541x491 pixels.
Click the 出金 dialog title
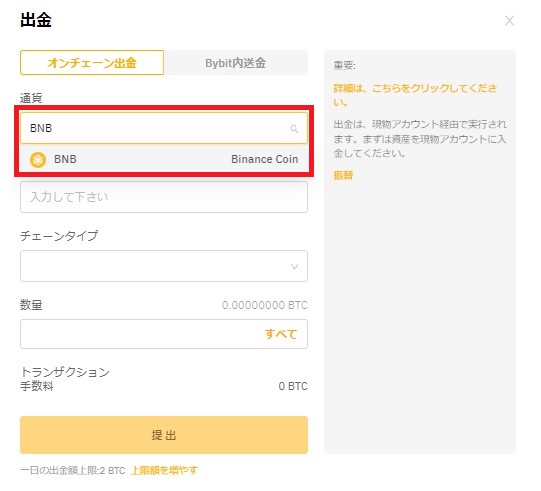pos(36,20)
